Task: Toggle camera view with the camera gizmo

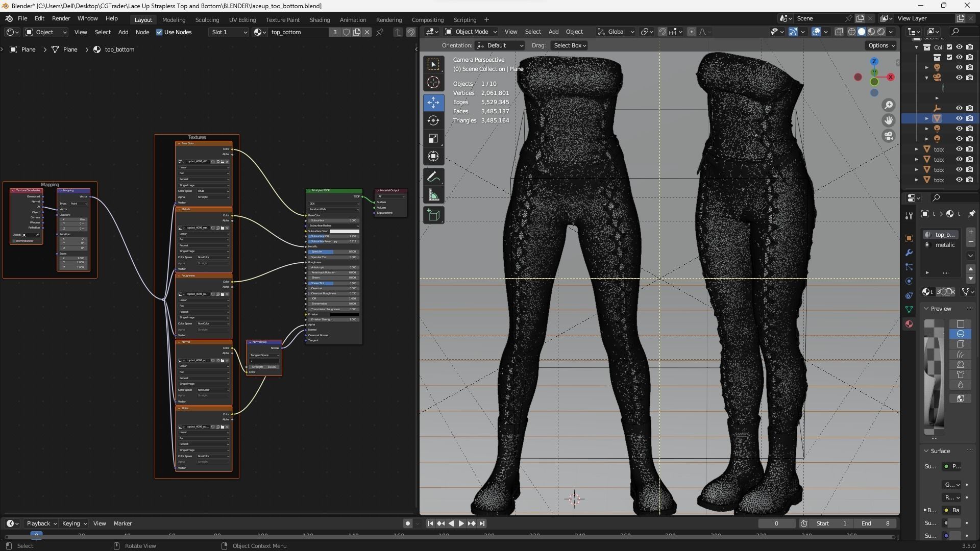Action: 889,136
